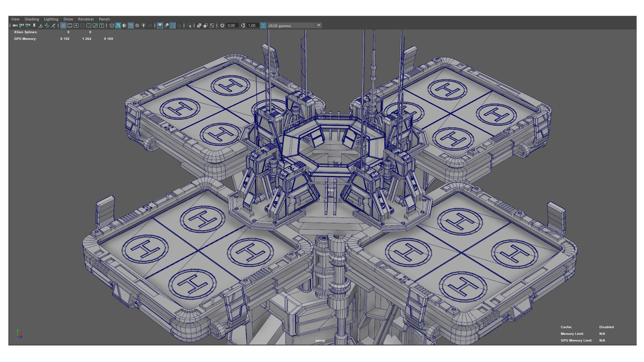The image size is (644, 362).
Task: Enable Wireframe display cube icon
Action: click(112, 25)
